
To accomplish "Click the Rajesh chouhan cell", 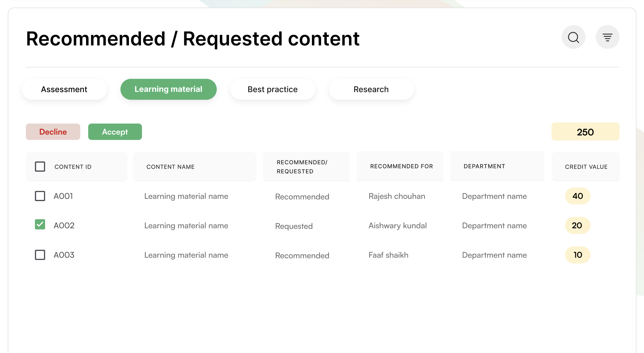I will [397, 196].
